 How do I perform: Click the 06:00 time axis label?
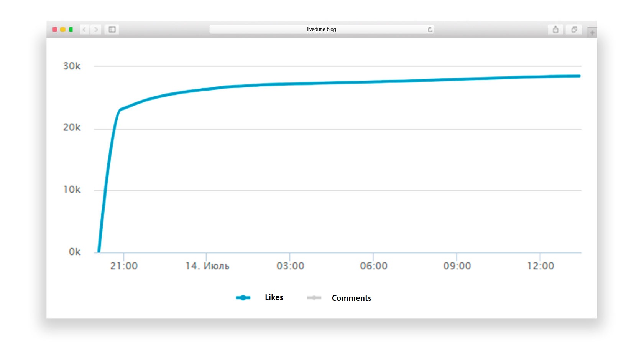pyautogui.click(x=373, y=266)
